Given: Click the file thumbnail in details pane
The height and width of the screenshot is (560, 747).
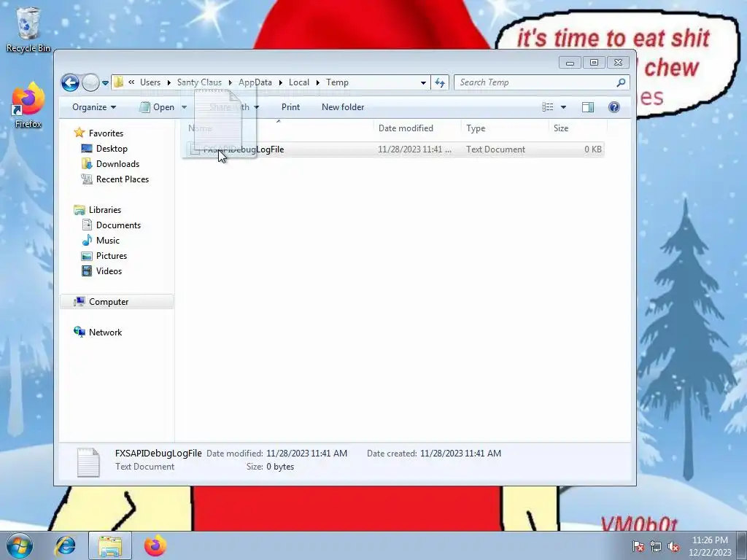Looking at the screenshot, I should pos(88,462).
